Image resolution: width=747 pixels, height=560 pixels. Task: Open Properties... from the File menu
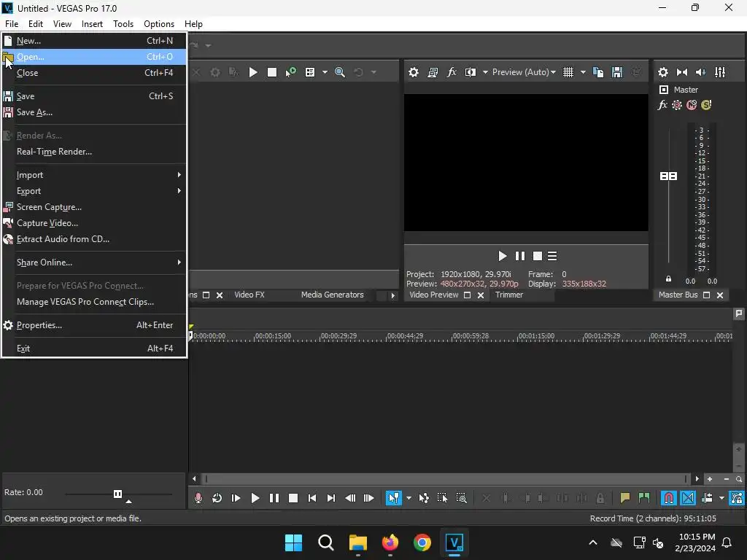pyautogui.click(x=94, y=325)
